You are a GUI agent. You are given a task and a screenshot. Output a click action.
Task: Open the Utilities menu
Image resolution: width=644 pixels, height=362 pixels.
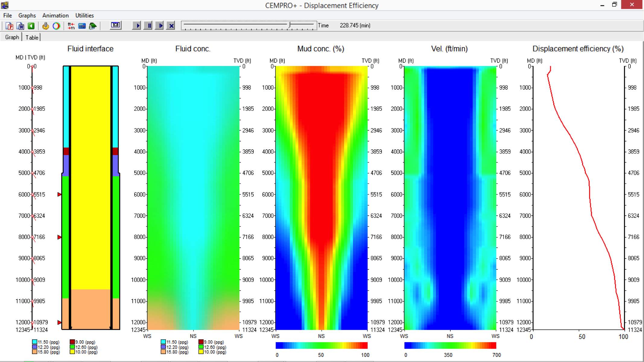click(x=84, y=15)
